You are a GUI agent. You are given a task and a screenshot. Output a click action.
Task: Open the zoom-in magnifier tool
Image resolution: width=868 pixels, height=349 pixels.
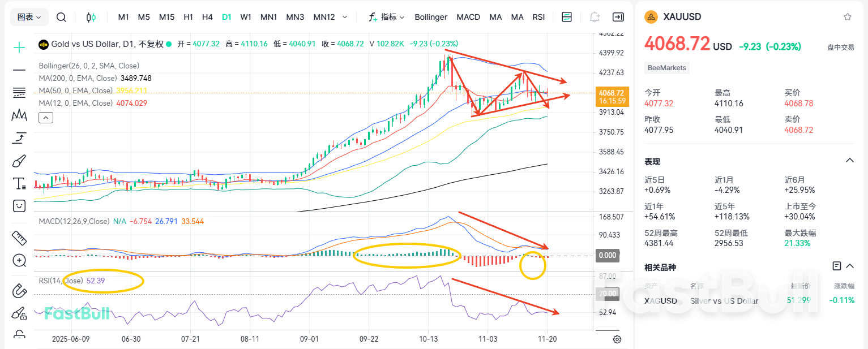point(19,261)
